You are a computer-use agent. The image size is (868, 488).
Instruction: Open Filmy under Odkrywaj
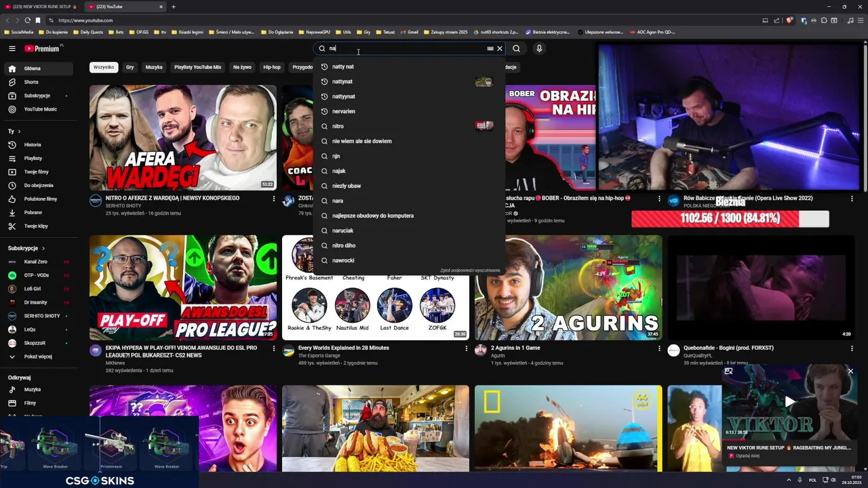click(39, 403)
